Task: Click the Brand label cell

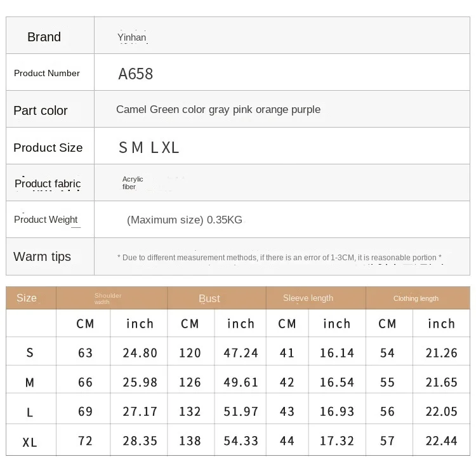Action: [x=44, y=37]
